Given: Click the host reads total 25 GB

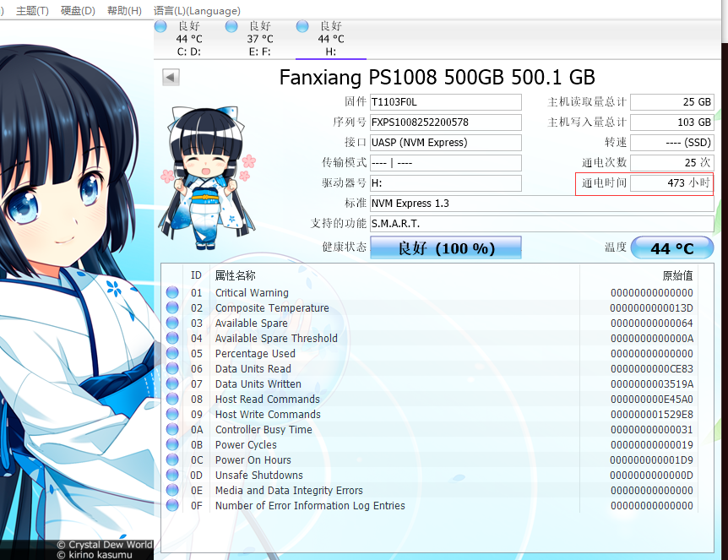Looking at the screenshot, I should point(671,102).
